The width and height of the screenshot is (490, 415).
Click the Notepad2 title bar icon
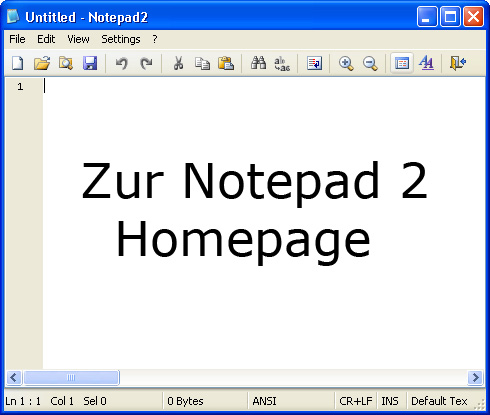coord(13,17)
